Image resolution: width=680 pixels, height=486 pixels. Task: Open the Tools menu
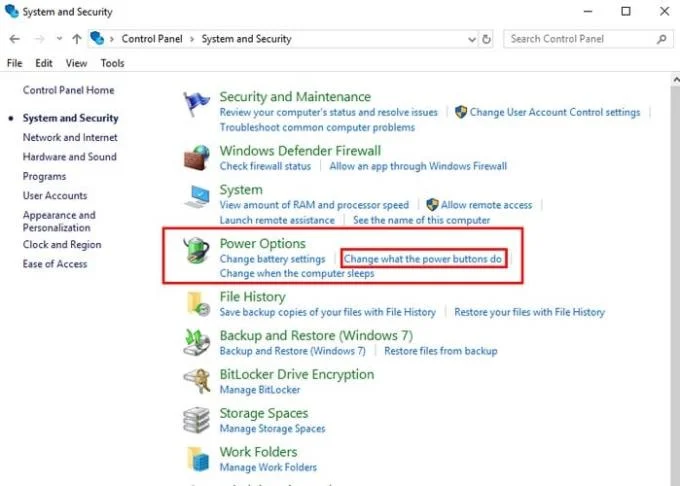(112, 63)
